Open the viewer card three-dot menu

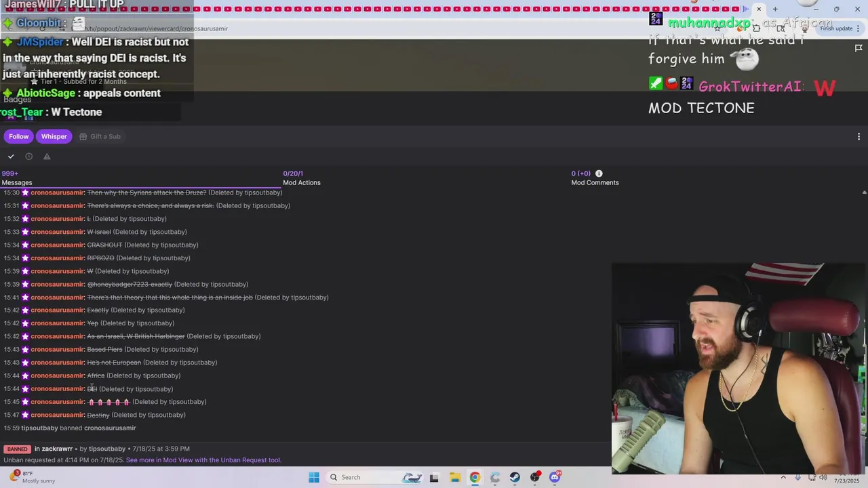(x=859, y=136)
